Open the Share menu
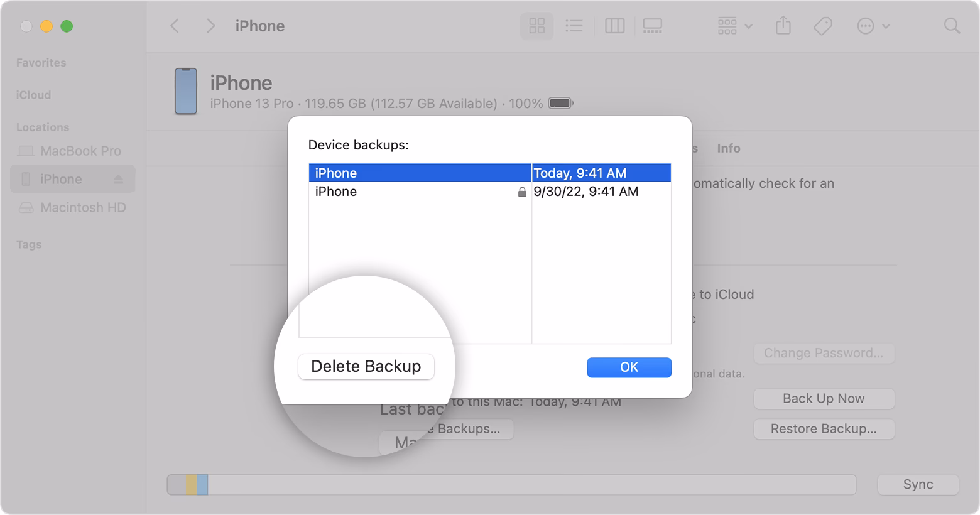 coord(783,26)
